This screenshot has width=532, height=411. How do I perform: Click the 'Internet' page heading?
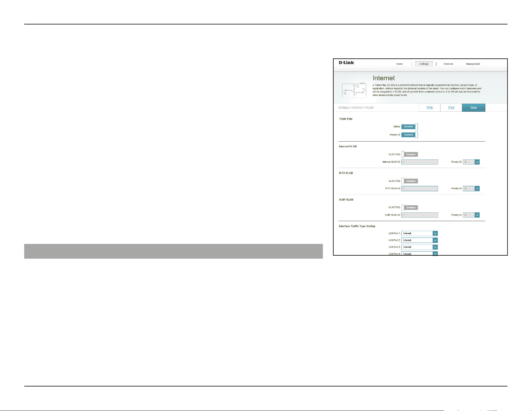click(384, 78)
